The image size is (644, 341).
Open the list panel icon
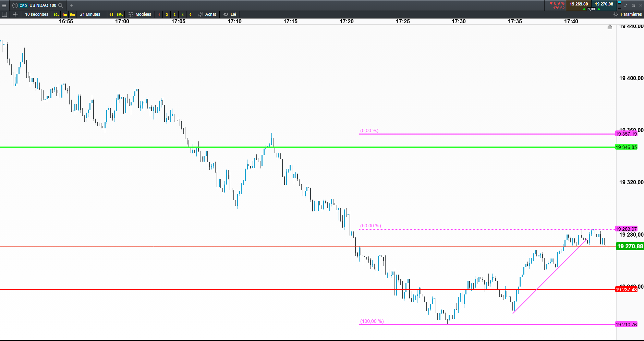[4, 14]
